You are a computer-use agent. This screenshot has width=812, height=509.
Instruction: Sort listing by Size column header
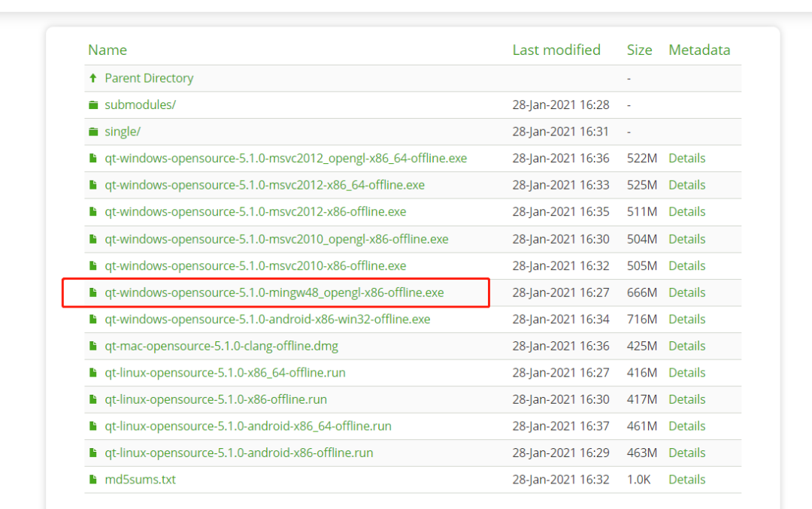pos(640,50)
